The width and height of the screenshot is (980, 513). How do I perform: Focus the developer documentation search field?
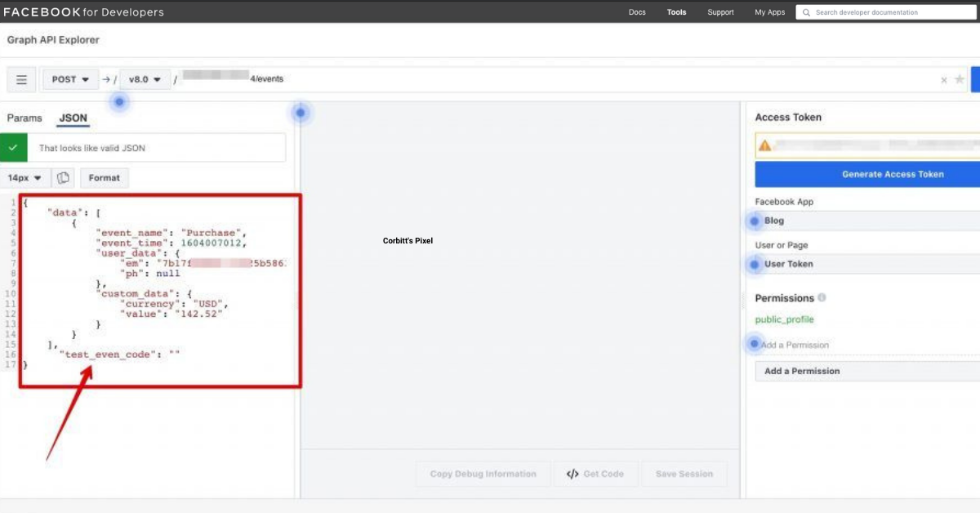888,12
